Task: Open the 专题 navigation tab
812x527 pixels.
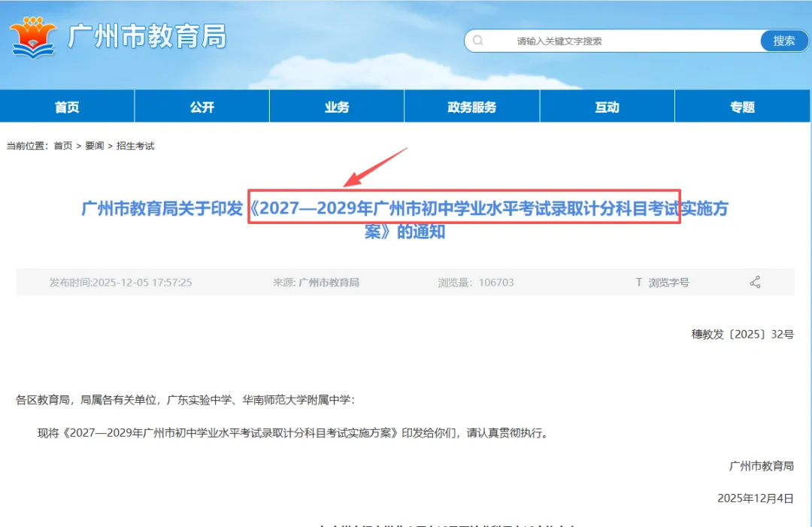Action: pos(742,107)
